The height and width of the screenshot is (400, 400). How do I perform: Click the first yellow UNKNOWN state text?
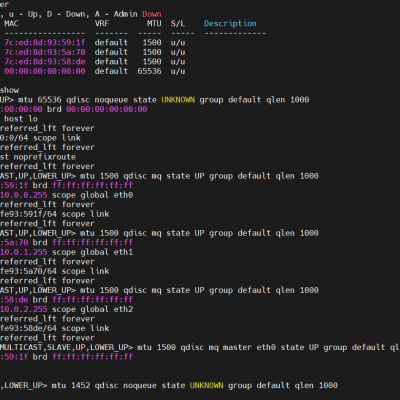(x=178, y=100)
